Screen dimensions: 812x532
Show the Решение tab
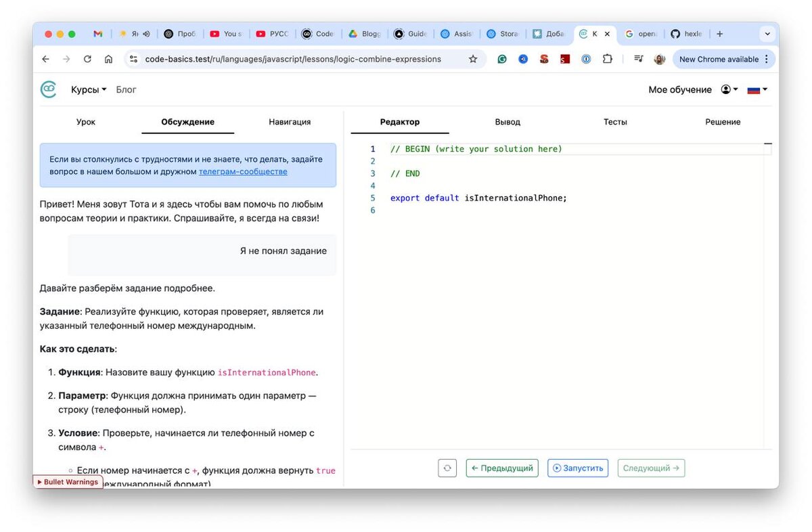723,122
